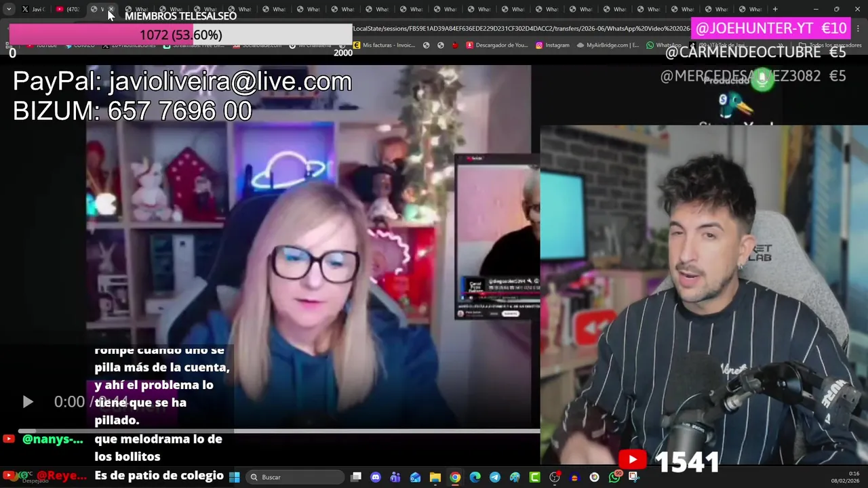Open the Instagram bookmark

click(x=553, y=45)
